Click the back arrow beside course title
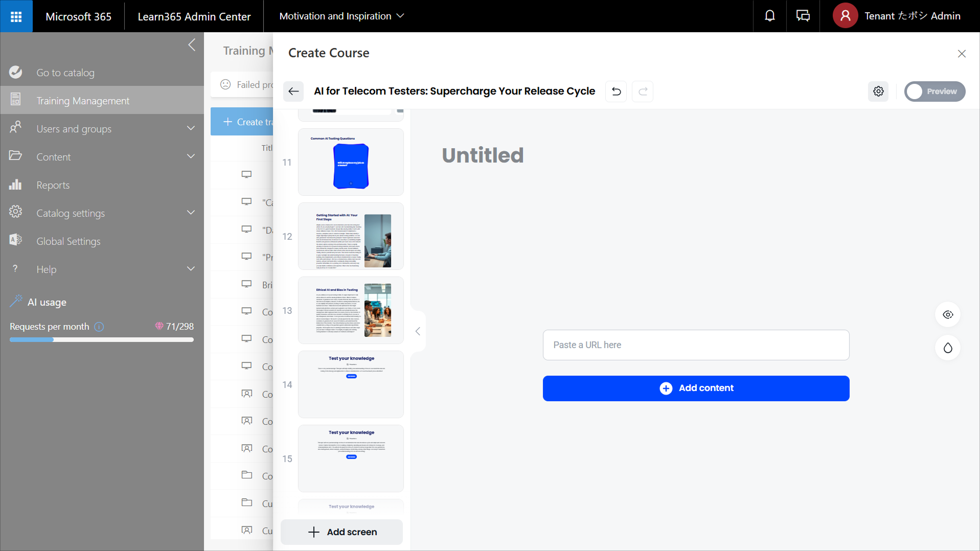980x551 pixels. [293, 91]
